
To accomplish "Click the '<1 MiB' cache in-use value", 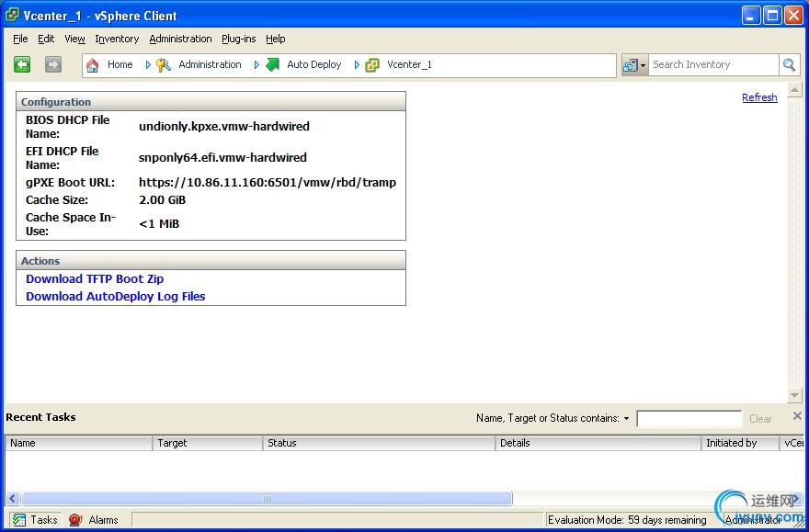I will [159, 224].
